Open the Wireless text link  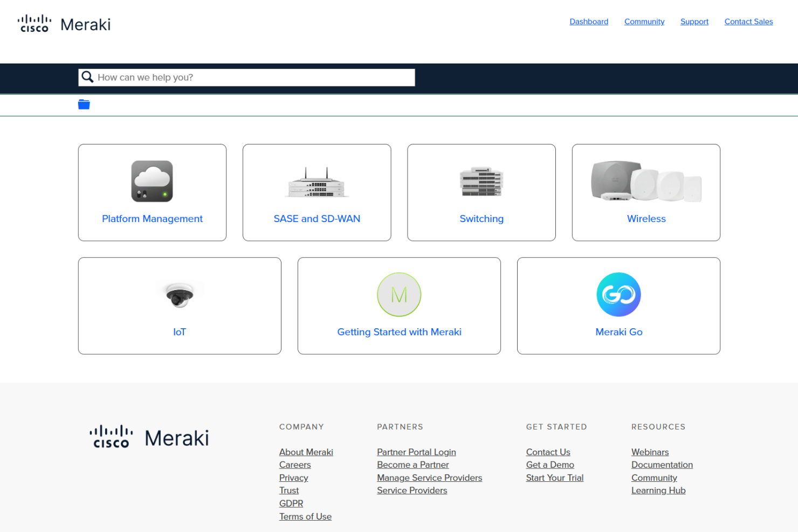(x=646, y=219)
